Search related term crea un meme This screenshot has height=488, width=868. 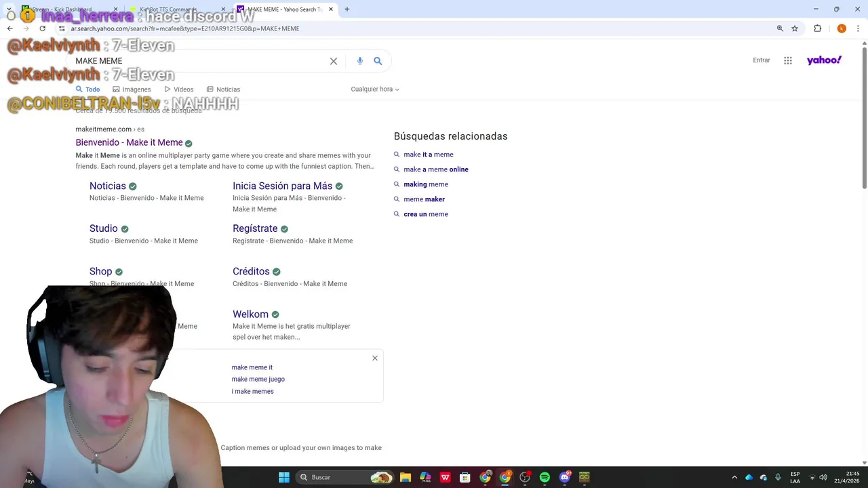(426, 214)
